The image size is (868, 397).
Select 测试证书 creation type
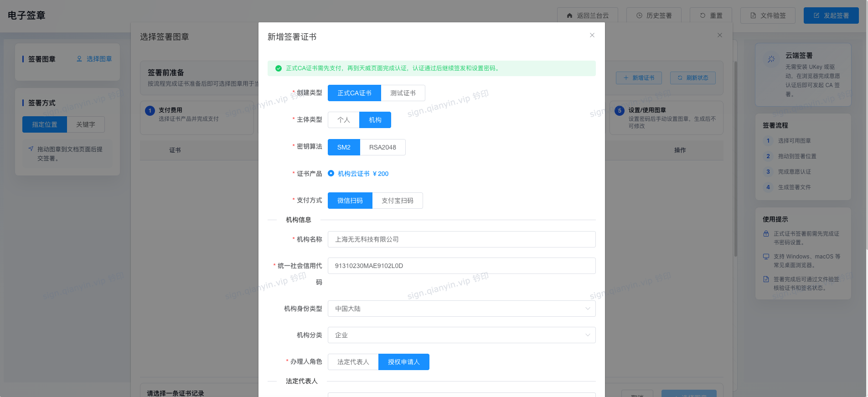point(403,93)
